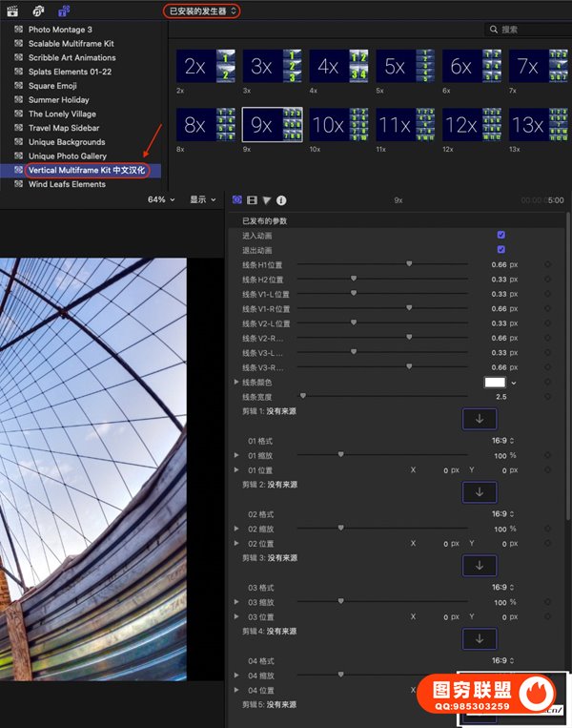The image size is (572, 728).
Task: Open the Info inspector icon
Action: [281, 200]
